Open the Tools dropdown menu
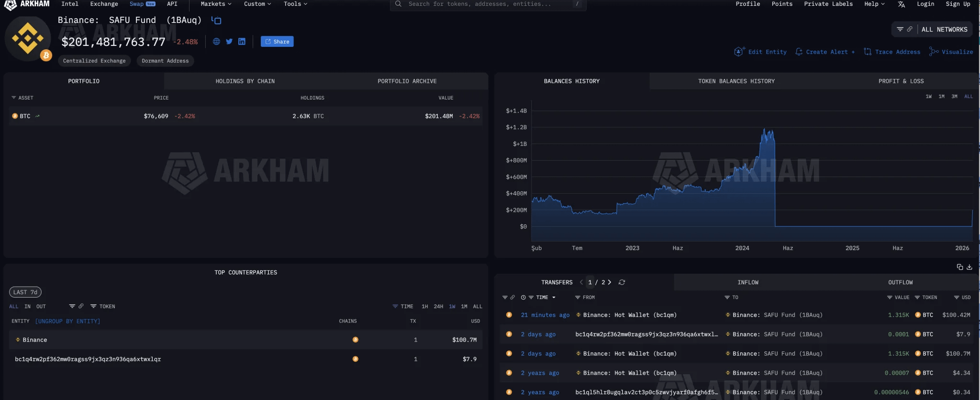This screenshot has height=400, width=980. 295,4
